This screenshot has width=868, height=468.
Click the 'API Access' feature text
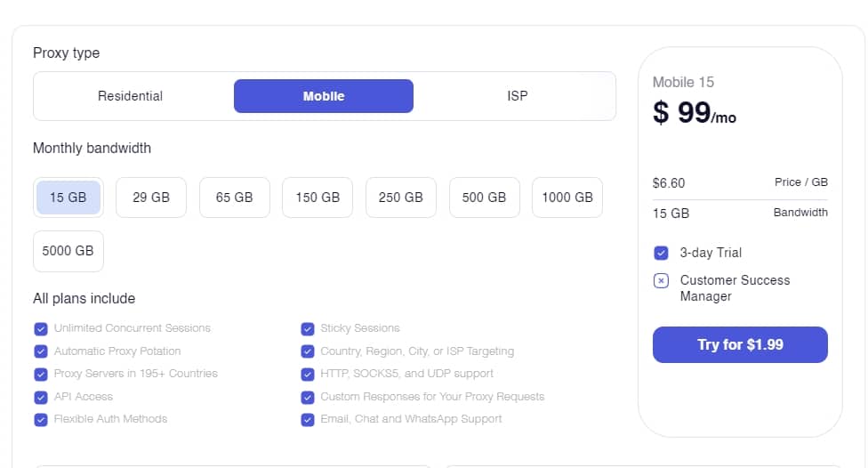pyautogui.click(x=83, y=397)
